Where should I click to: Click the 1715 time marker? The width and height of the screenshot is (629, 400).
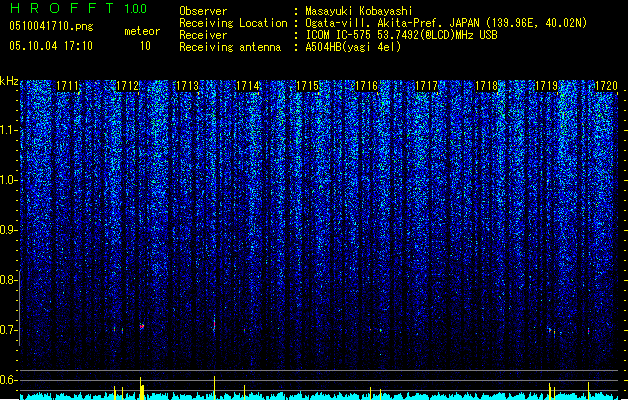click(x=307, y=86)
